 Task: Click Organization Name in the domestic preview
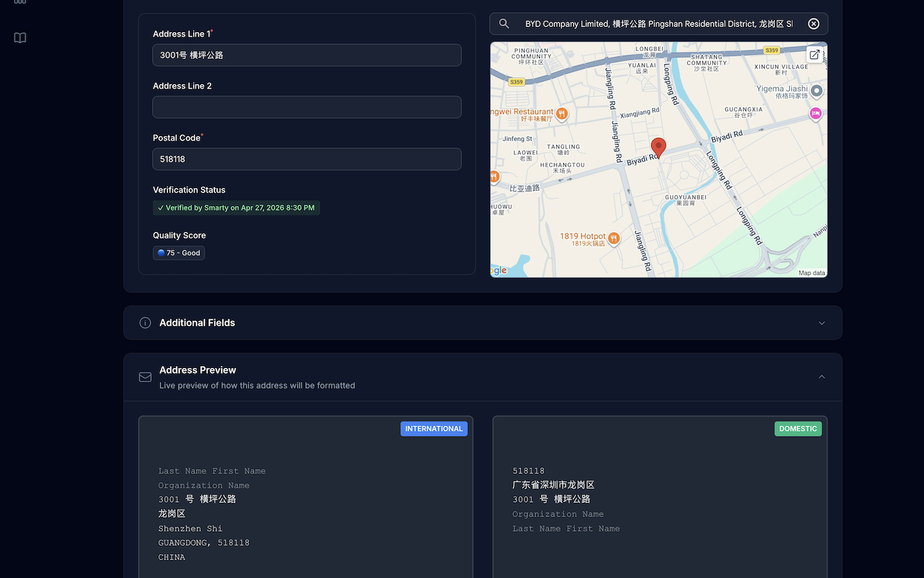point(558,514)
